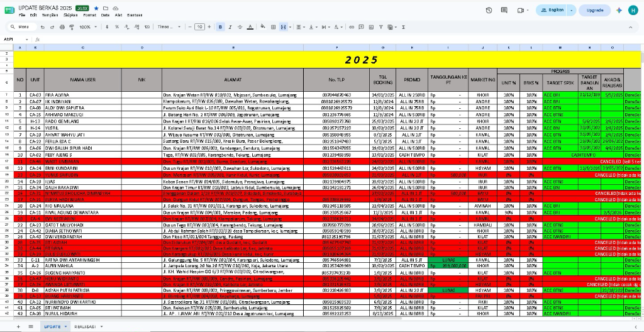Open the Bantuan menu
This screenshot has height=332, width=644.
(x=135, y=15)
